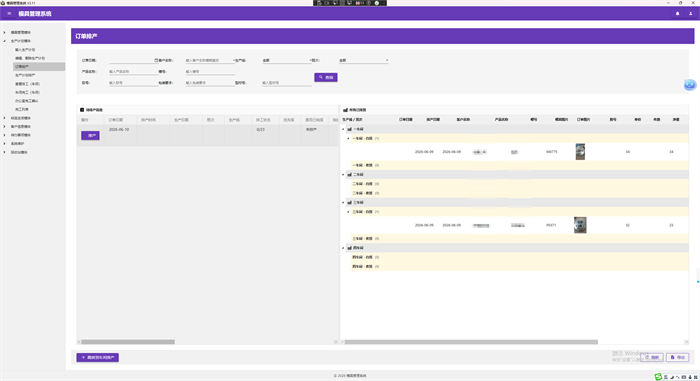Click the 优先级 column header in left table
The width and height of the screenshot is (700, 381).
coord(291,120)
